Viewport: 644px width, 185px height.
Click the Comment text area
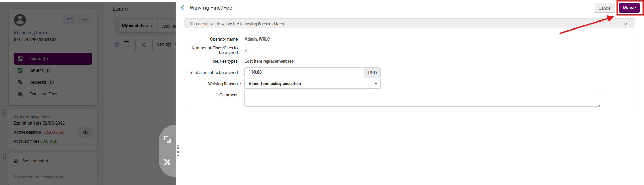(x=422, y=98)
